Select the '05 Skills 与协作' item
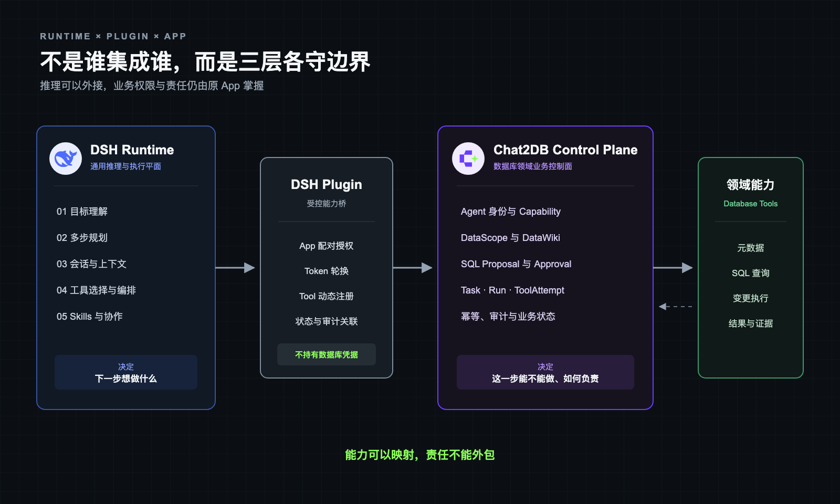This screenshot has width=840, height=504. coord(89,317)
